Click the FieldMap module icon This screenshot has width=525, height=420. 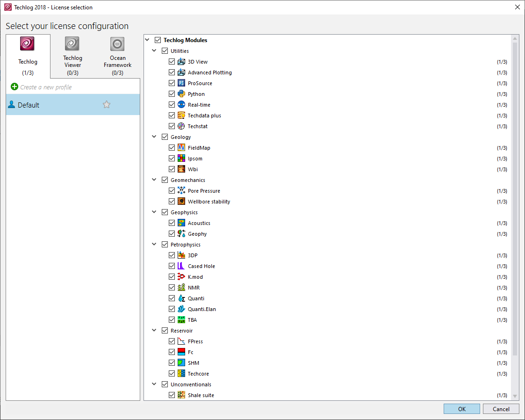pos(181,147)
